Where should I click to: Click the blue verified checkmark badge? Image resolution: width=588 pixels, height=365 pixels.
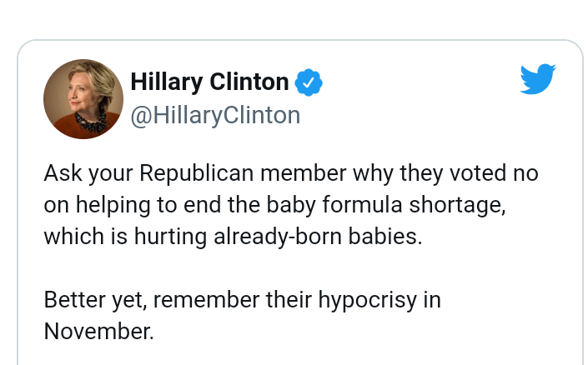(309, 82)
